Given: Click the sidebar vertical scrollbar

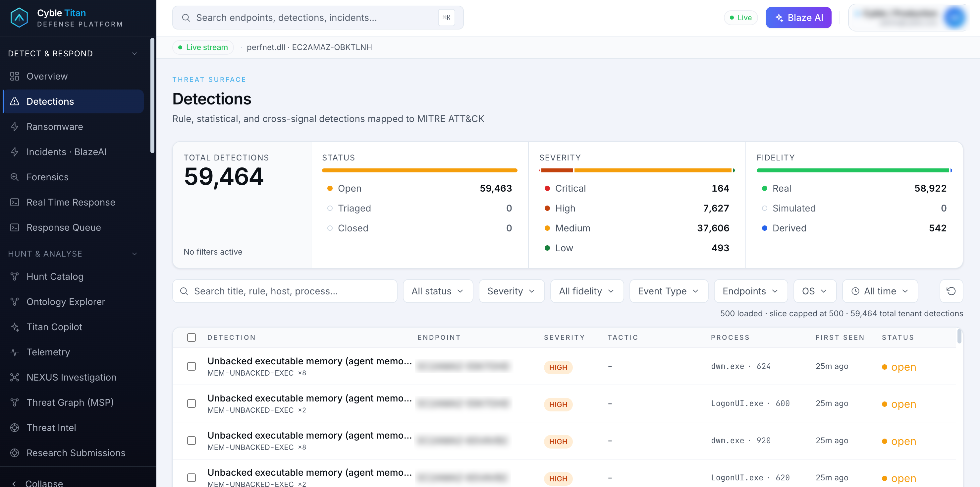Looking at the screenshot, I should tap(152, 95).
